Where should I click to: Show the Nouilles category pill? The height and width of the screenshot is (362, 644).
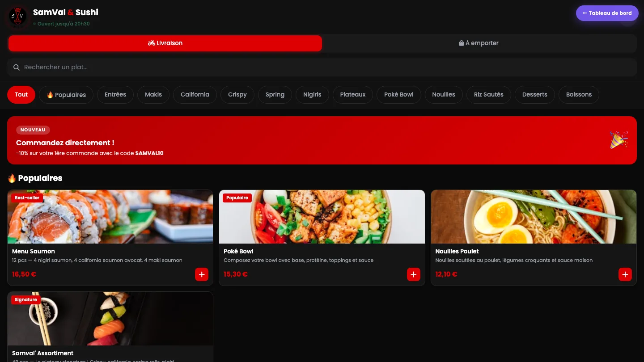pyautogui.click(x=444, y=95)
